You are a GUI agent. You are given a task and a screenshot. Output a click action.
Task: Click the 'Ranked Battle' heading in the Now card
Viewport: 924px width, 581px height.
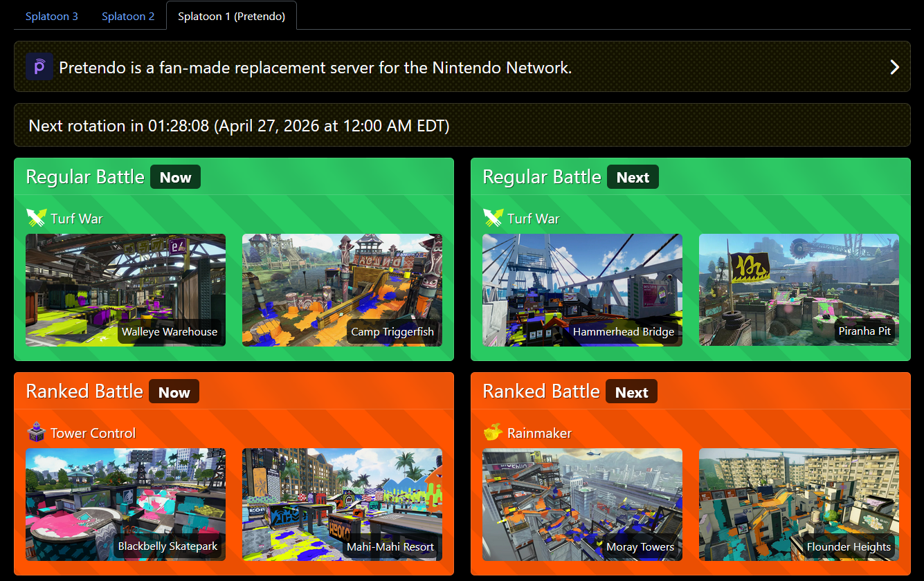(84, 391)
